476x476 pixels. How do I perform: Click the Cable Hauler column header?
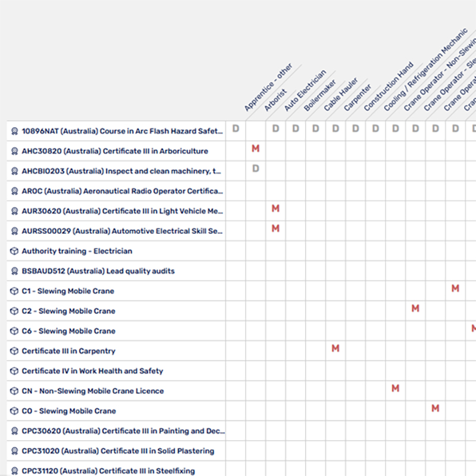click(x=340, y=95)
